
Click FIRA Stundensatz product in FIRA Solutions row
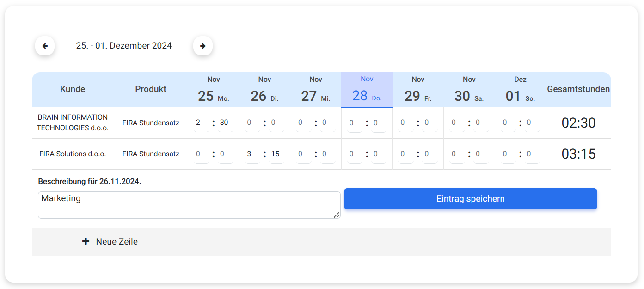pos(151,154)
